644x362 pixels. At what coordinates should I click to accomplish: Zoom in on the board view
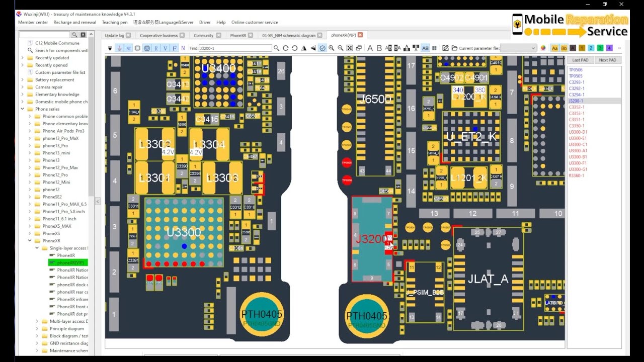(x=332, y=48)
